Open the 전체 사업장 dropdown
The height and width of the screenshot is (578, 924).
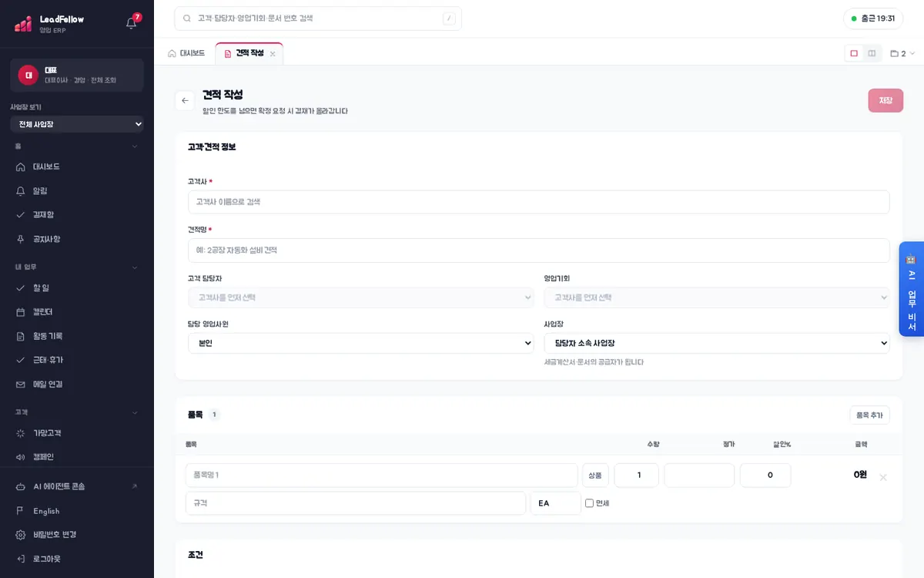77,124
